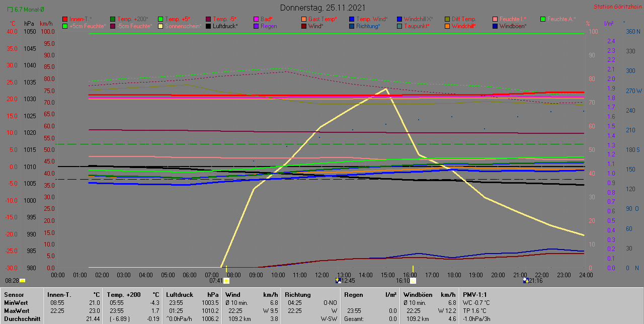The image size is (644, 324).
Task: Click the date title Donnerstag, 25.11.2021
Action: pyautogui.click(x=323, y=8)
